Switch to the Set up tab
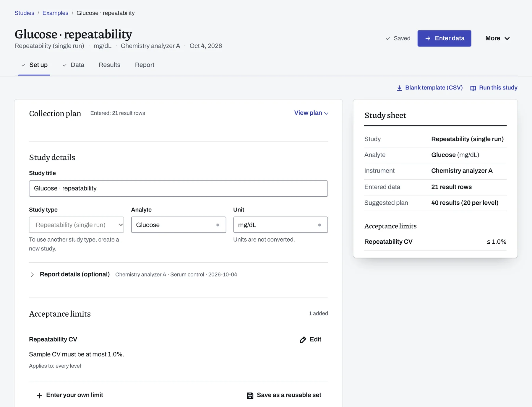The width and height of the screenshot is (532, 407). tap(34, 65)
